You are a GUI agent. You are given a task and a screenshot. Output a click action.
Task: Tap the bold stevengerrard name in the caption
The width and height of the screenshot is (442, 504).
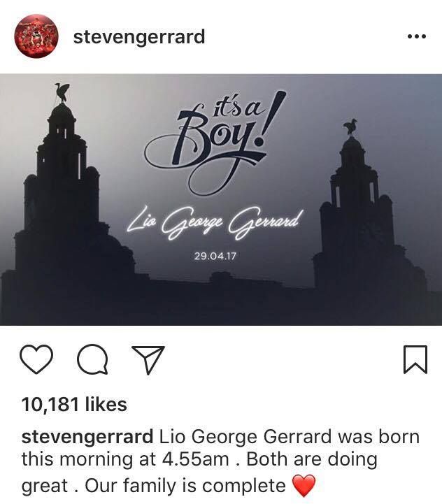pyautogui.click(x=87, y=438)
